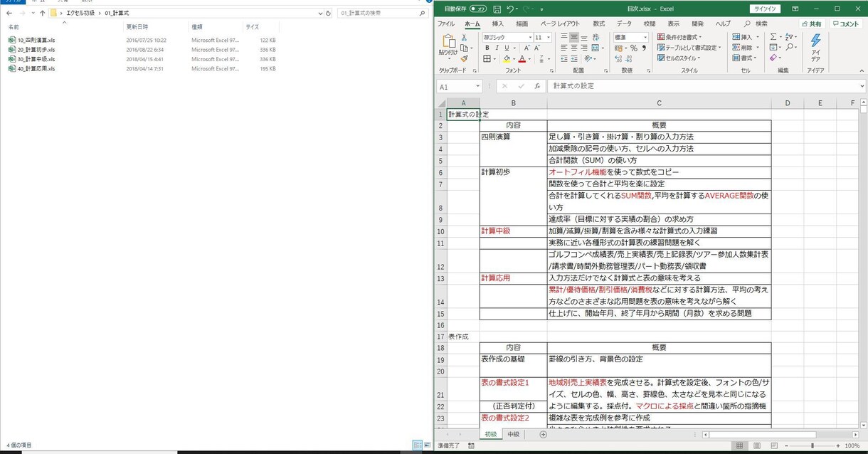Select file 40_計算応用.xls in Explorer
Image resolution: width=868 pixels, height=454 pixels.
coord(32,69)
